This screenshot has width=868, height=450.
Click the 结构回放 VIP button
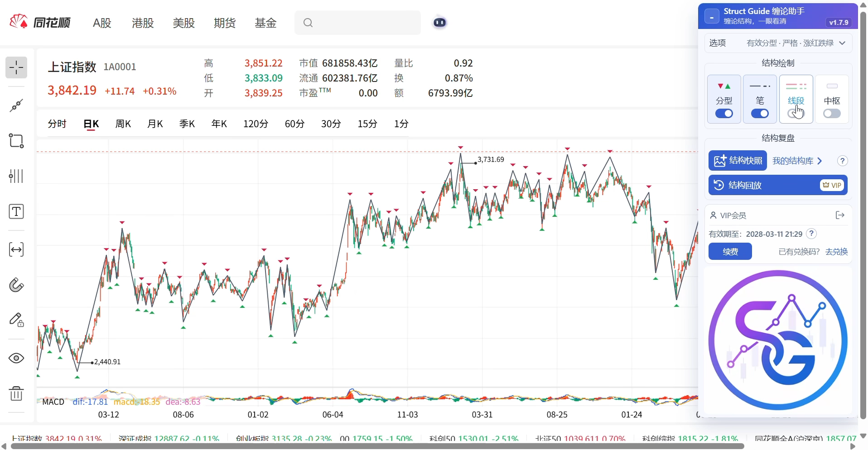tap(778, 185)
